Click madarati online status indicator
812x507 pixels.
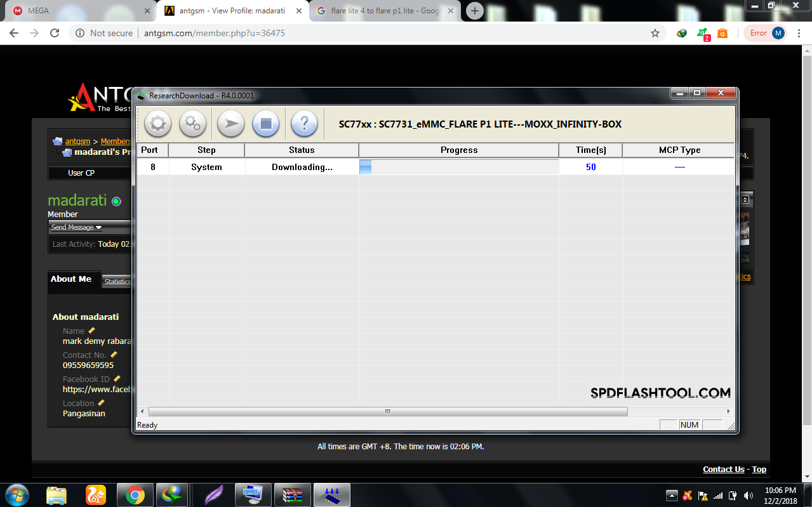pos(116,201)
